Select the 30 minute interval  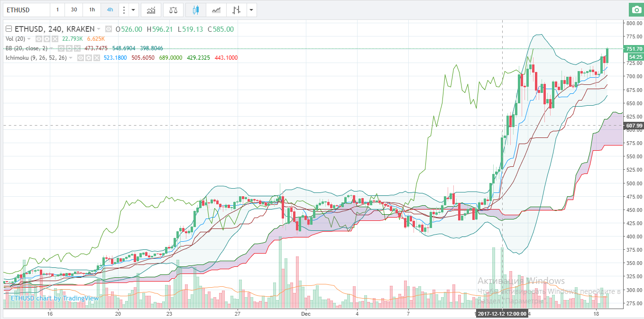74,9
